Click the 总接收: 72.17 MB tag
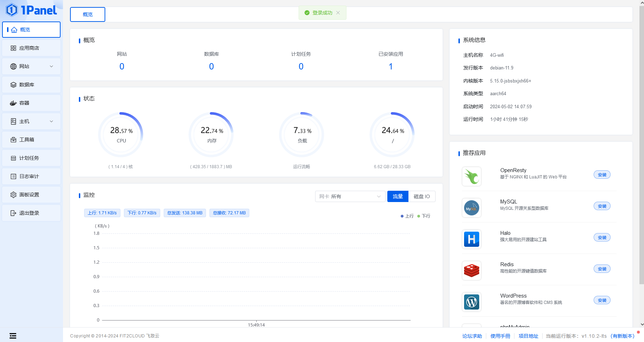The height and width of the screenshot is (342, 644). (x=229, y=213)
